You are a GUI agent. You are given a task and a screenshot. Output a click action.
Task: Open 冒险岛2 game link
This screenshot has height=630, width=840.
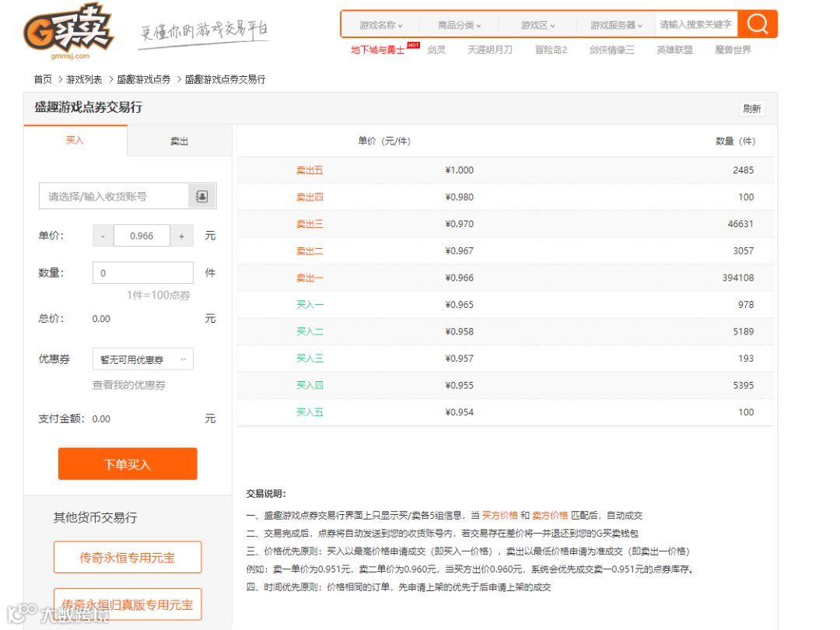pos(551,50)
